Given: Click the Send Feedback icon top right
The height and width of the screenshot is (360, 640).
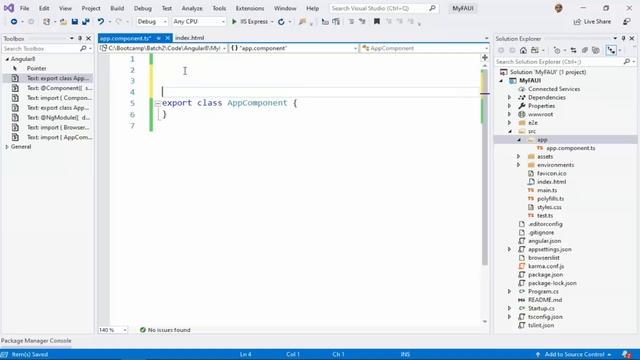Looking at the screenshot, I should click(x=627, y=22).
